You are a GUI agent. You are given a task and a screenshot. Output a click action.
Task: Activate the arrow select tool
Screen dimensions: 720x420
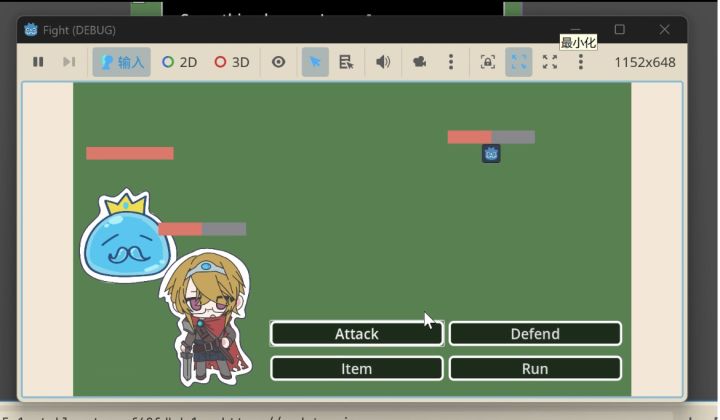point(315,62)
